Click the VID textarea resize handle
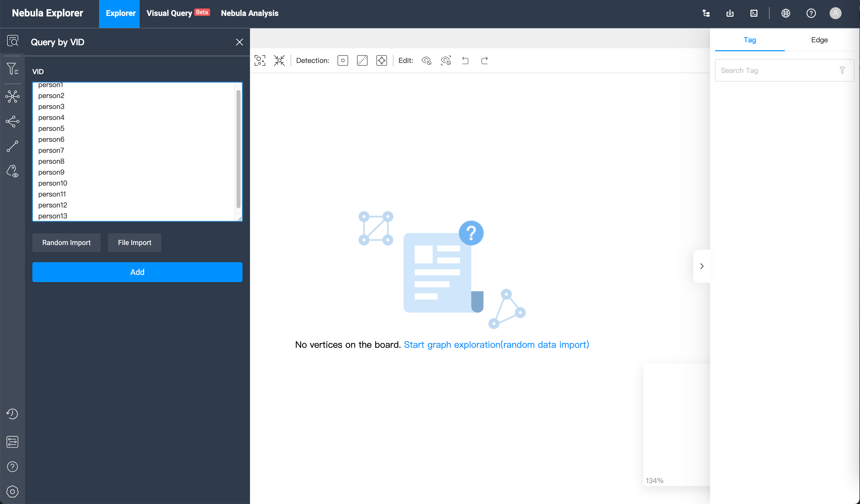 (x=240, y=219)
